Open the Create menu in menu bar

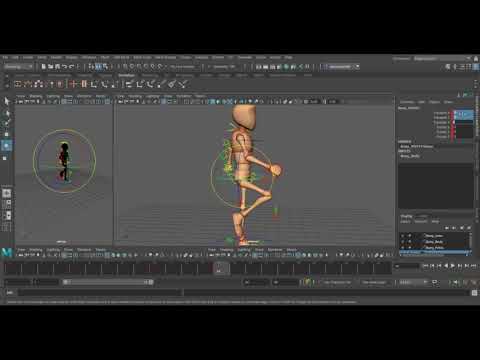(28, 58)
